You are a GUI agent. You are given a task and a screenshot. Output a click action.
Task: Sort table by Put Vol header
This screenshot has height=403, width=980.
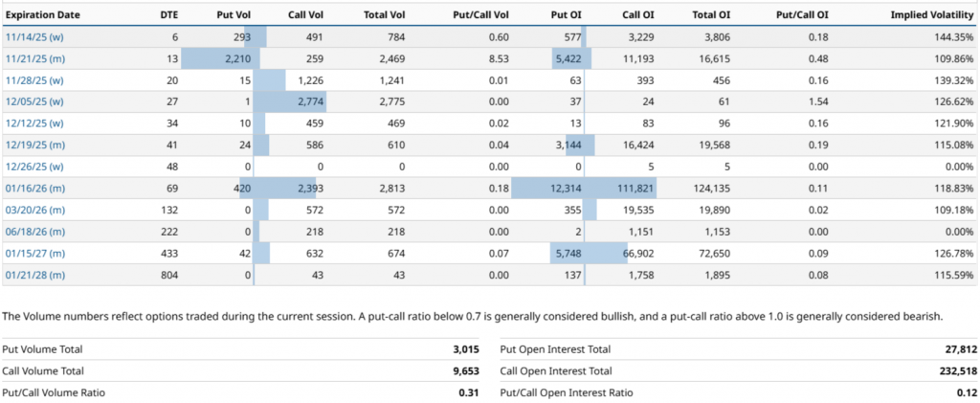[233, 15]
